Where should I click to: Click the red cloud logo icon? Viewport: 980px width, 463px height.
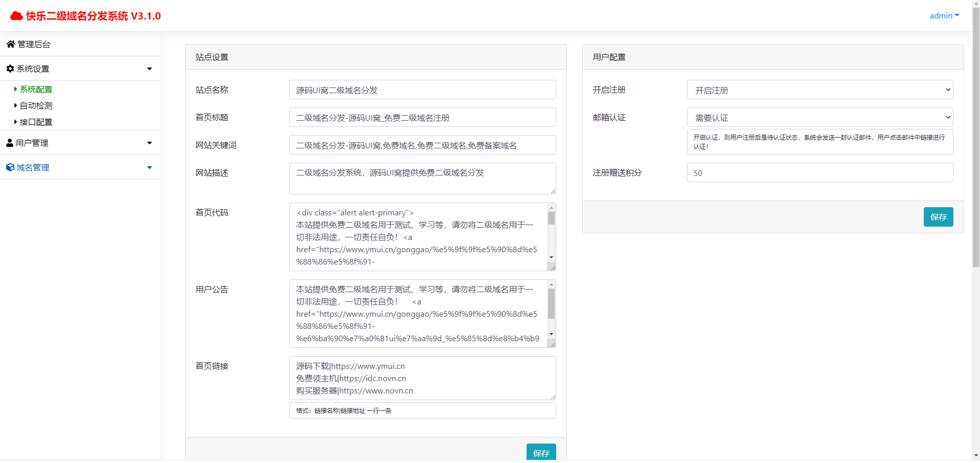[x=16, y=16]
